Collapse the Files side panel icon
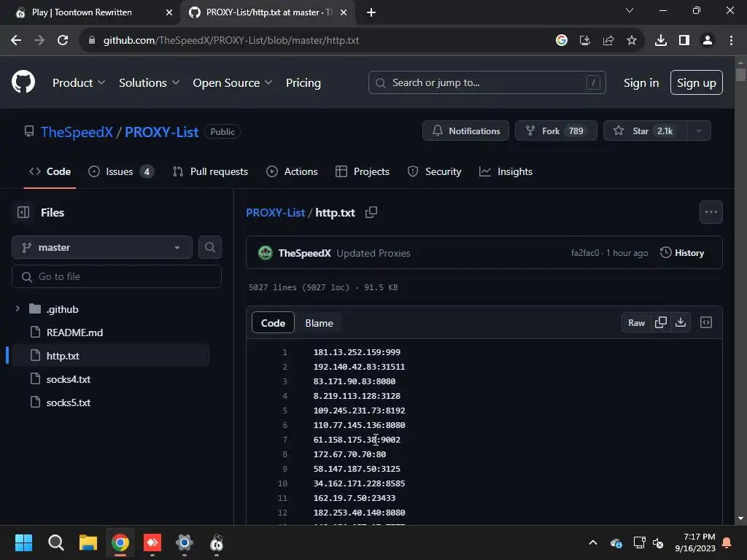Image resolution: width=747 pixels, height=560 pixels. 23,212
